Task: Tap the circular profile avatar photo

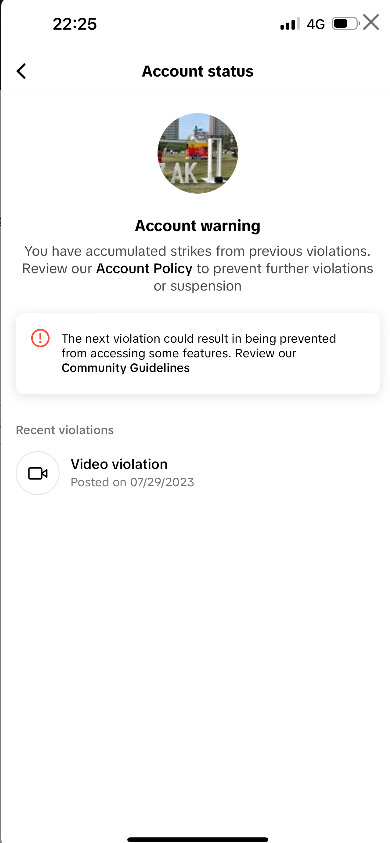Action: [x=197, y=153]
